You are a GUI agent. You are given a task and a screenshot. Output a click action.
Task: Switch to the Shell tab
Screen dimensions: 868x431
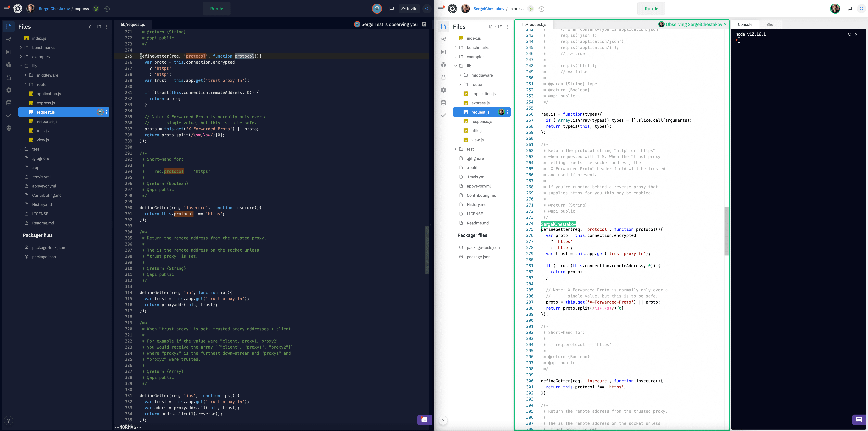click(x=771, y=24)
